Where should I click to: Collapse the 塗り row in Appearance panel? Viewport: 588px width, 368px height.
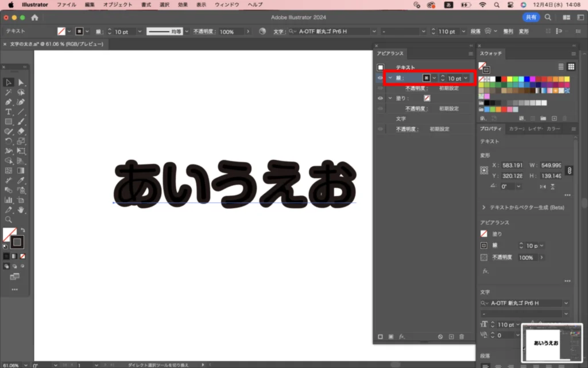click(x=390, y=98)
